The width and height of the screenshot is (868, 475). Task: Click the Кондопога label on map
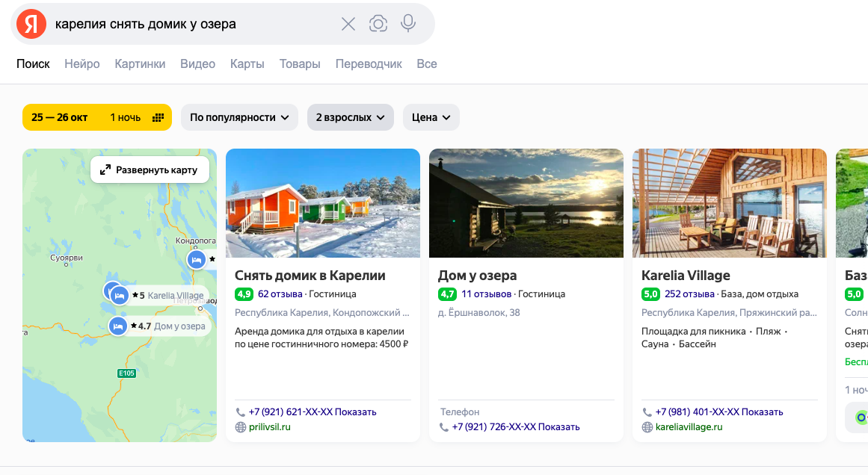coord(195,240)
